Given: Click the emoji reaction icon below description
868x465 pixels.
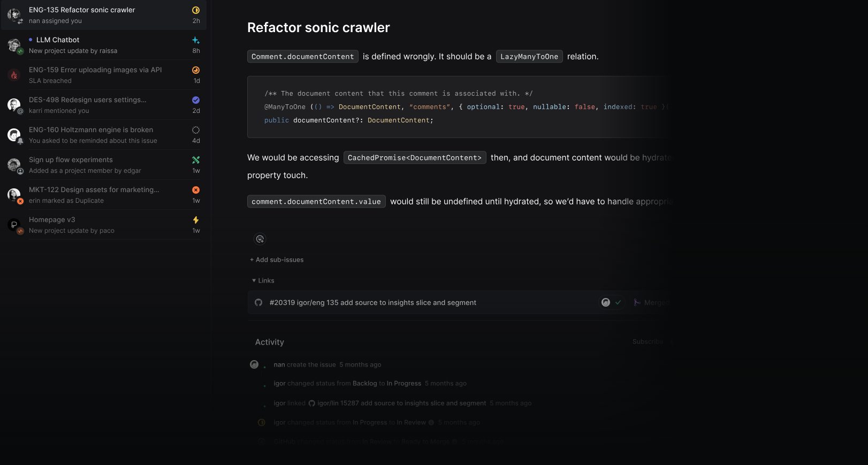Looking at the screenshot, I should tap(260, 239).
